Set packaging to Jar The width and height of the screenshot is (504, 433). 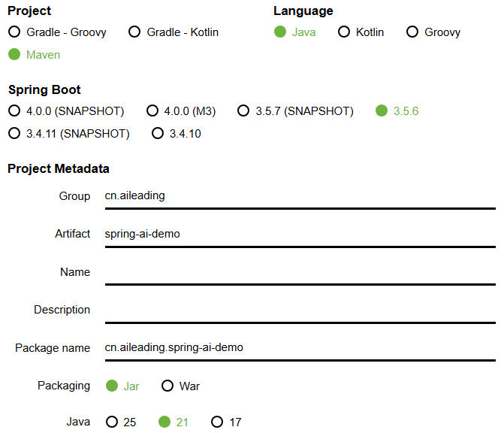pyautogui.click(x=112, y=386)
